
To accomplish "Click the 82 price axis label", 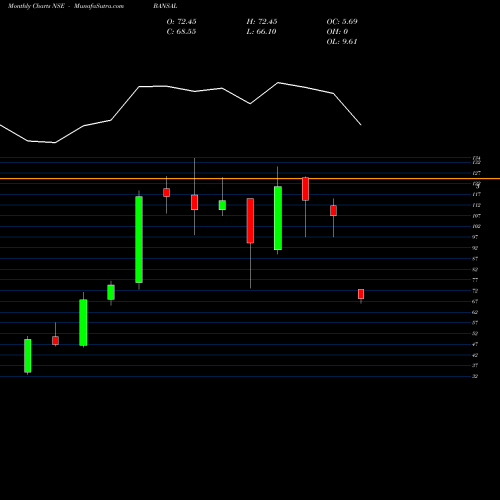I will 475,269.
